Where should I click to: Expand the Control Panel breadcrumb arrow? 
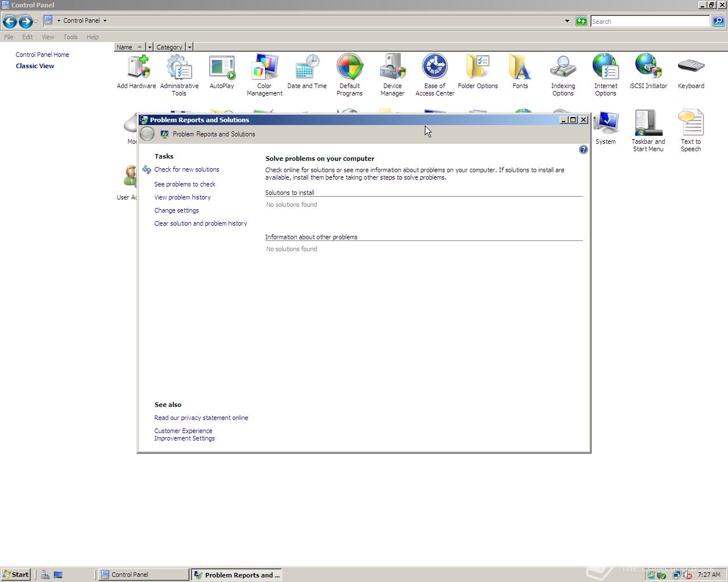[x=105, y=20]
